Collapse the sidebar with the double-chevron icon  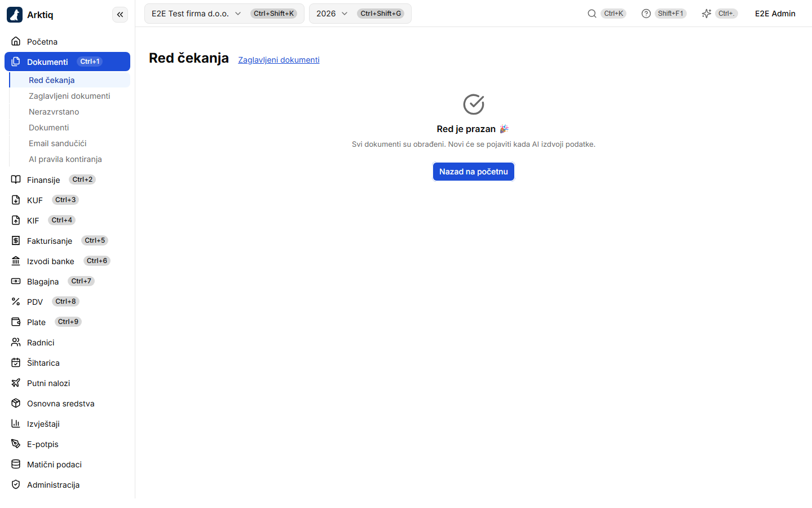click(x=120, y=15)
